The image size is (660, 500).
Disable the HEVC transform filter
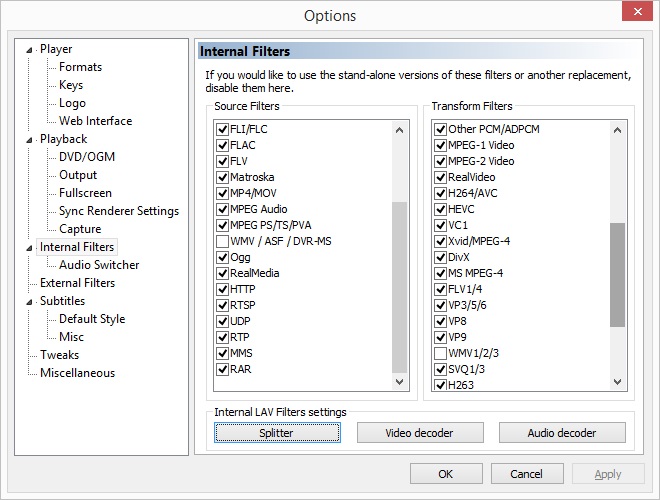point(440,209)
